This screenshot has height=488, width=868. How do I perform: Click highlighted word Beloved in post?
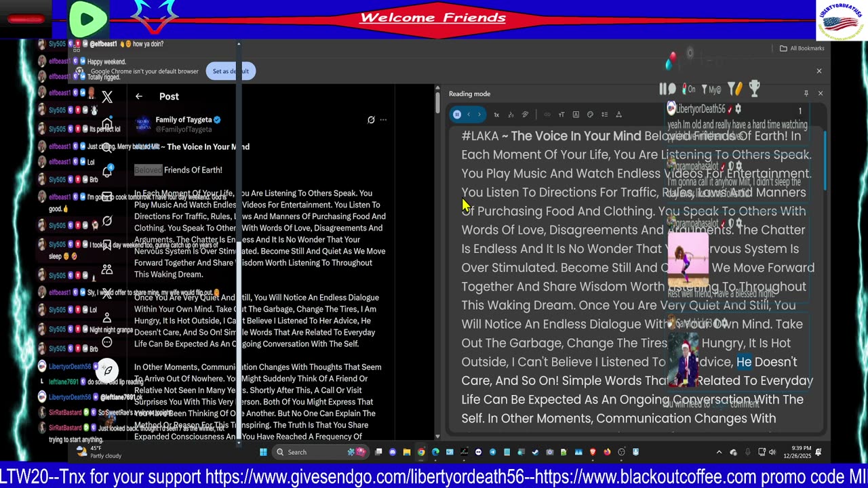coord(148,170)
